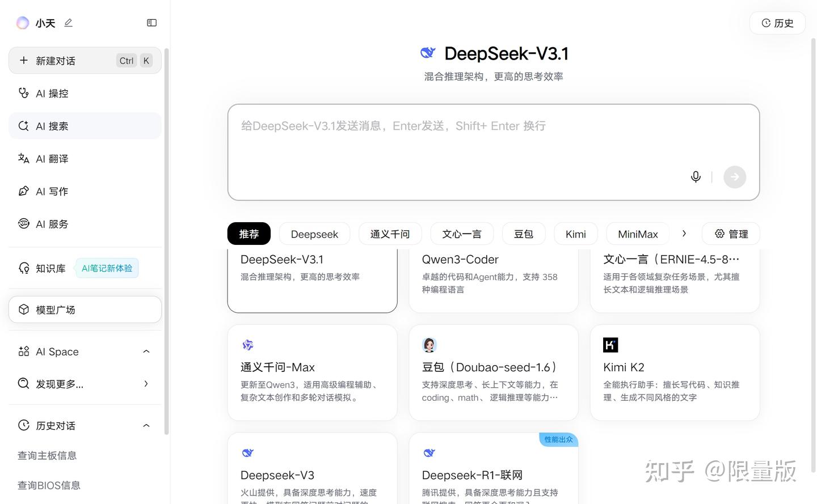Show more model tabs with right chevron
This screenshot has height=504, width=817.
click(x=684, y=234)
